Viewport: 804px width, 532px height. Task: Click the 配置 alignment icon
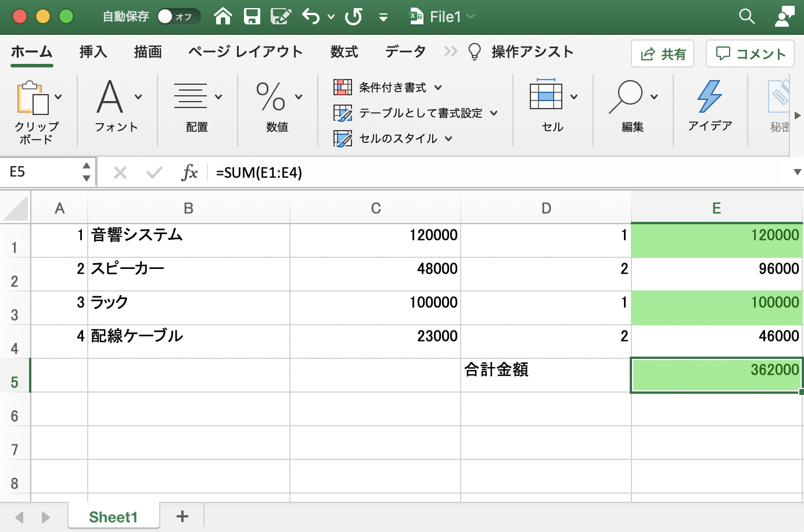191,96
